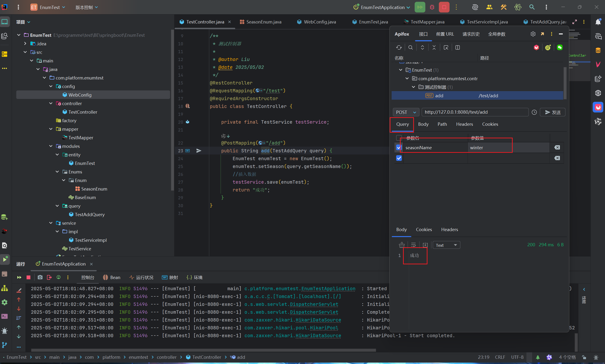Open search in Apifox toolbar
605x364 pixels.
(410, 48)
